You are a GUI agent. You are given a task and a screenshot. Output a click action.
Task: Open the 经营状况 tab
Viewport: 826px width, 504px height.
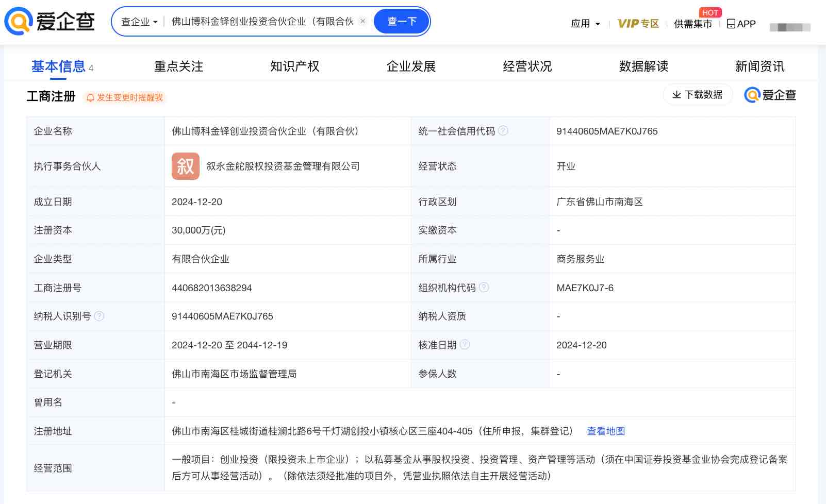point(526,66)
